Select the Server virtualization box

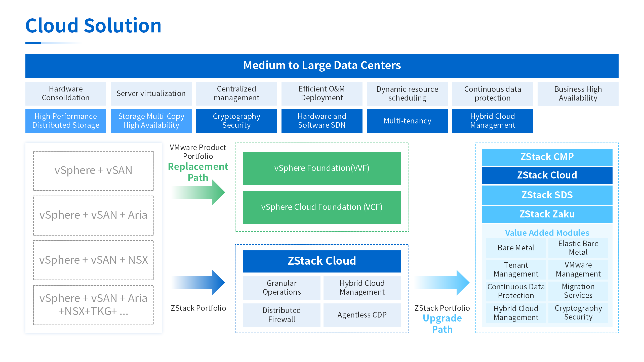point(151,94)
